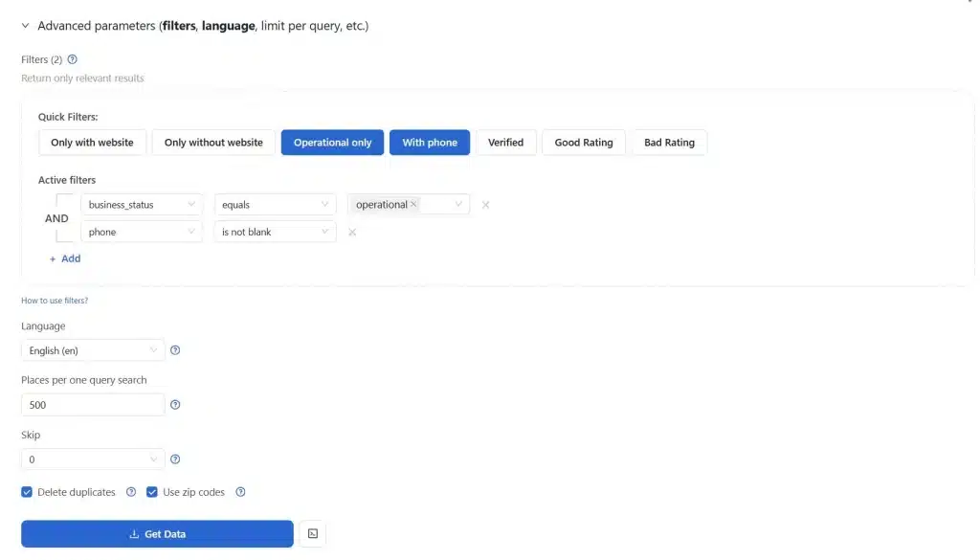Screen dimensions: 980x560
Task: Remove the operational value tag
Action: click(413, 204)
